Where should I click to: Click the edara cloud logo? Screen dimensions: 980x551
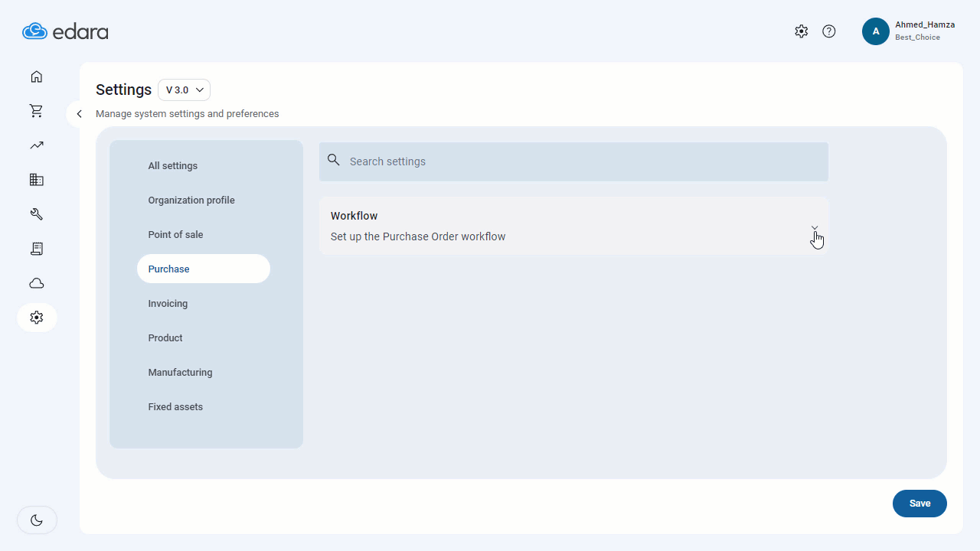tap(65, 31)
